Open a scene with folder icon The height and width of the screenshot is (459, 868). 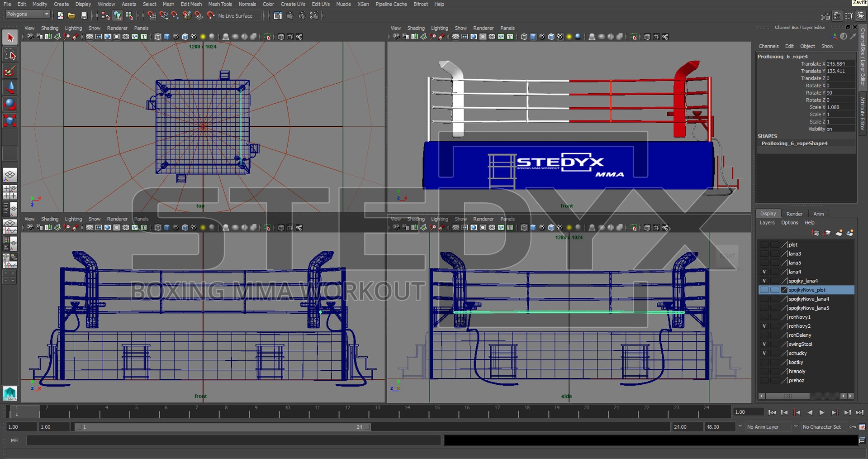click(x=71, y=16)
